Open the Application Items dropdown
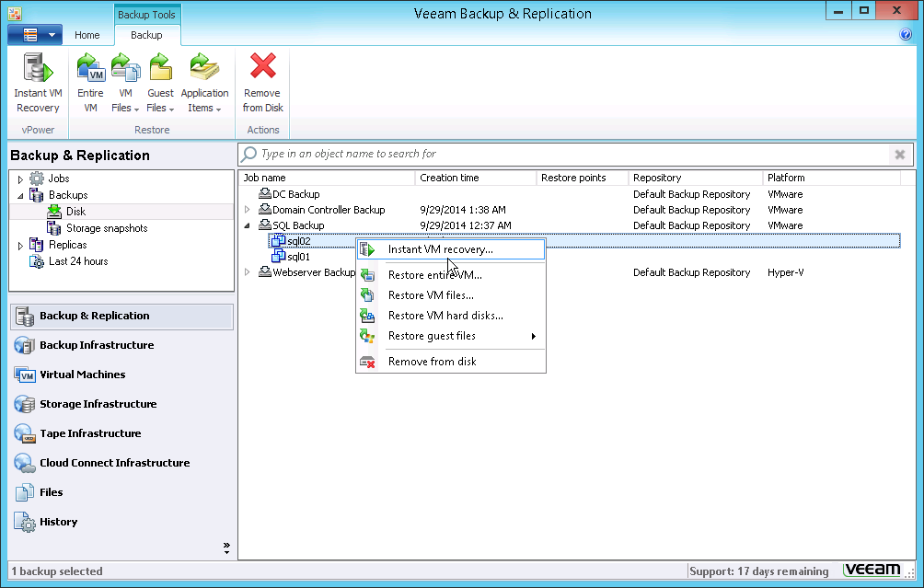 [x=204, y=83]
